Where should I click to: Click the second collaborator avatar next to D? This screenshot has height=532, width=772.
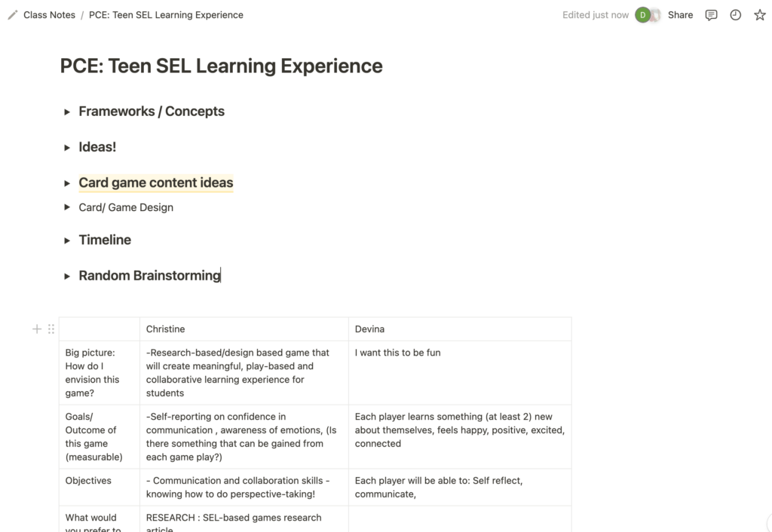tap(656, 15)
